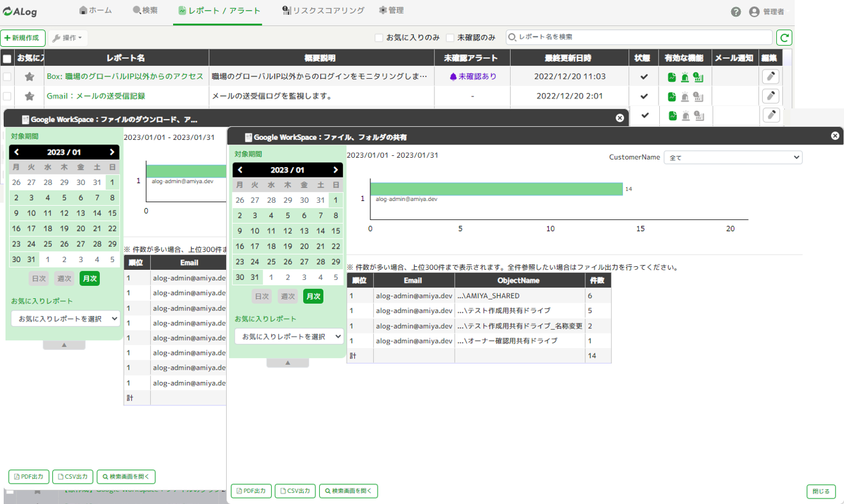Image resolution: width=844 pixels, height=504 pixels.
Task: Click the …\AMIYA_SHARED table cell
Action: (520, 296)
